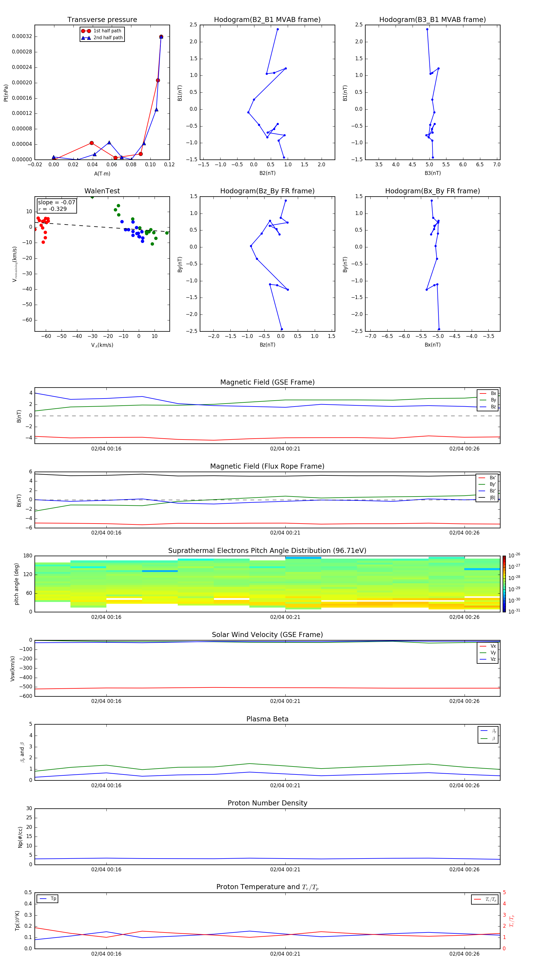This screenshot has height=980, width=535.
Task: Select the "Magnetic Field (GSE Frame)" title
Action: [267, 382]
